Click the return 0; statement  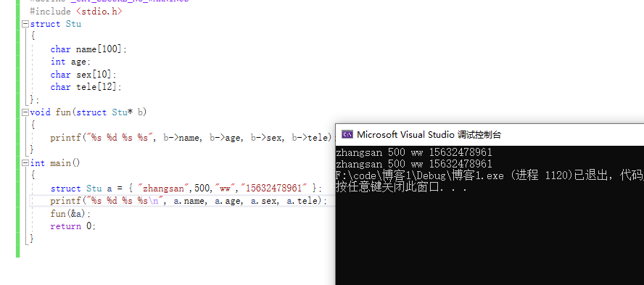[73, 226]
